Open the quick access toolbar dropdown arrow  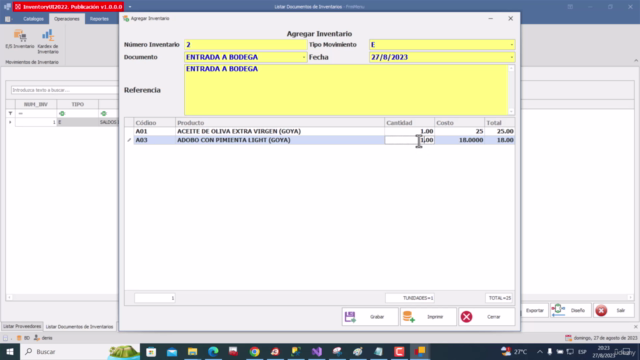(130, 7)
